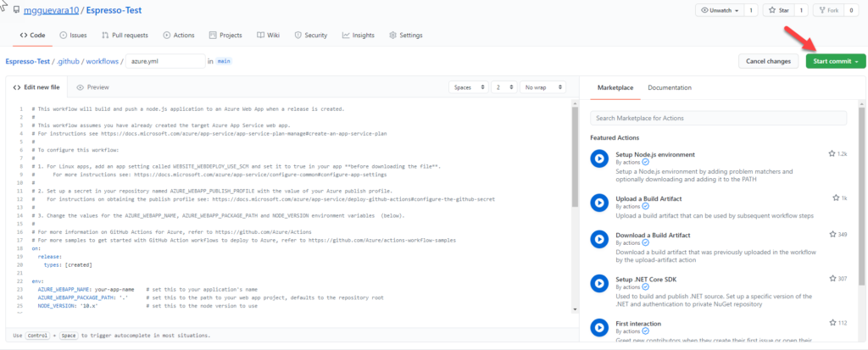Click verified badge under Setup Node.js environment
Viewport: 868px width, 350px height.
tap(645, 162)
